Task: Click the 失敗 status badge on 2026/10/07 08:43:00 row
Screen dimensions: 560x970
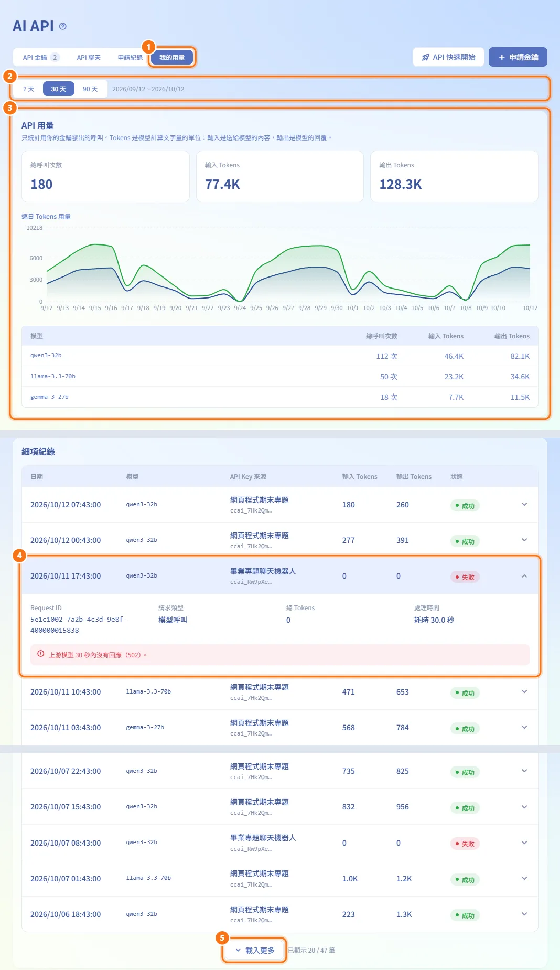Action: (465, 844)
